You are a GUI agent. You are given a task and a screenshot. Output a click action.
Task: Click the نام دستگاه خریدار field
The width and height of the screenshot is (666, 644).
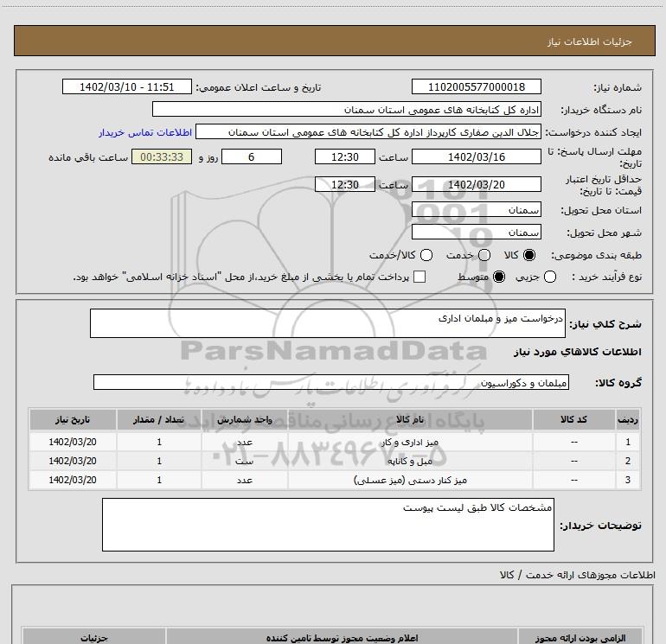[x=347, y=109]
